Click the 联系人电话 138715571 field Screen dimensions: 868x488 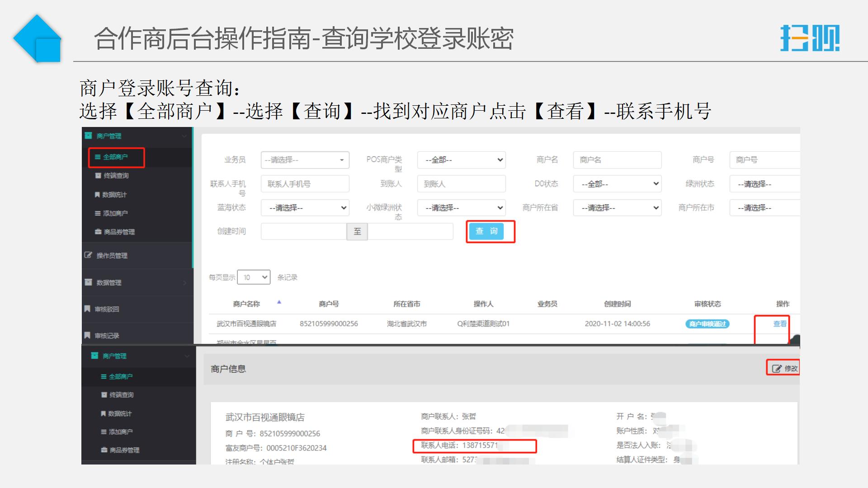(x=475, y=446)
